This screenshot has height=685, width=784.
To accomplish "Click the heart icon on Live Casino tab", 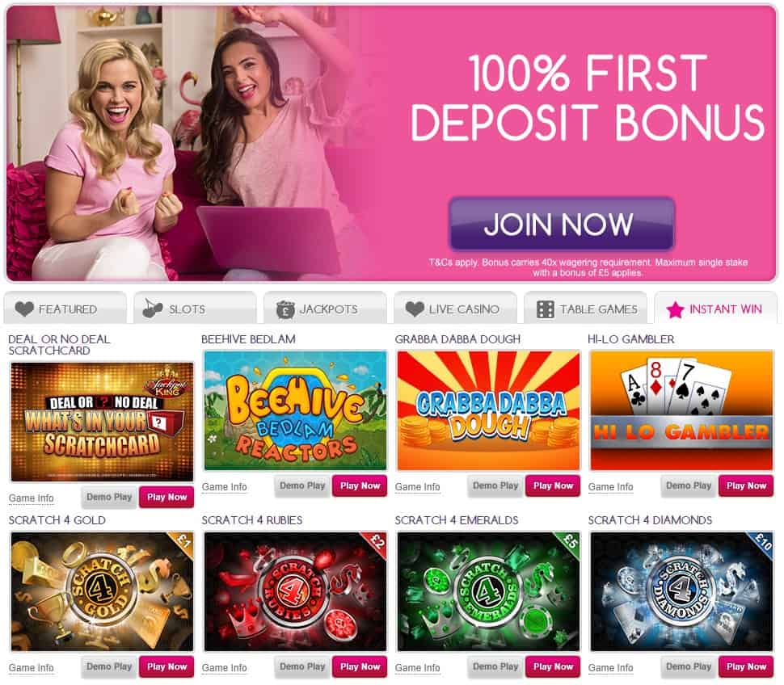I will click(415, 309).
